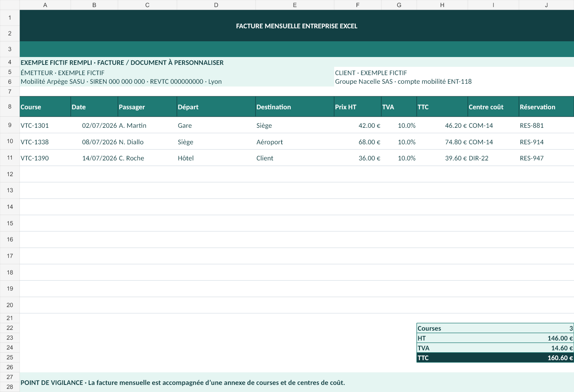Screen dimensions: 574x392
Task: Click column header D
Action: (216, 5)
